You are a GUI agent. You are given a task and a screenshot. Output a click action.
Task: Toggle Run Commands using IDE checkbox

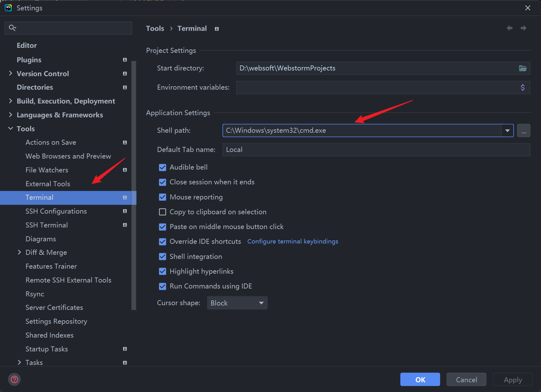click(x=162, y=286)
